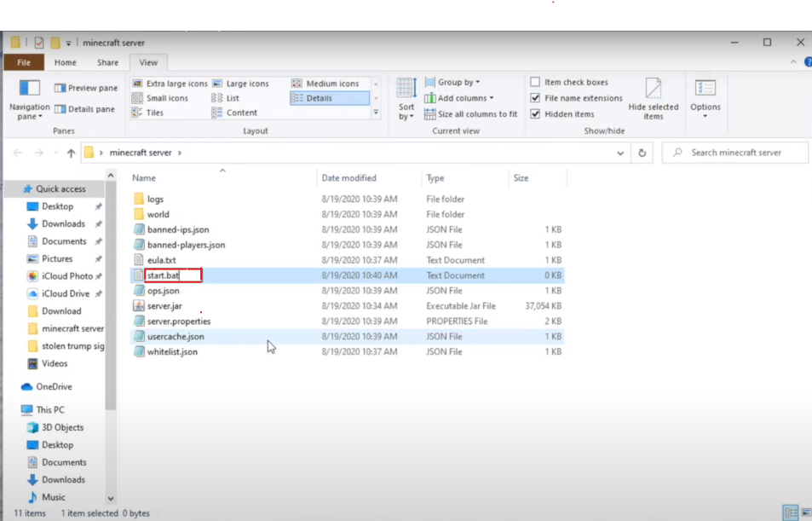Click the Search minecraft server box
Screen dimensions: 812x521
coord(734,153)
